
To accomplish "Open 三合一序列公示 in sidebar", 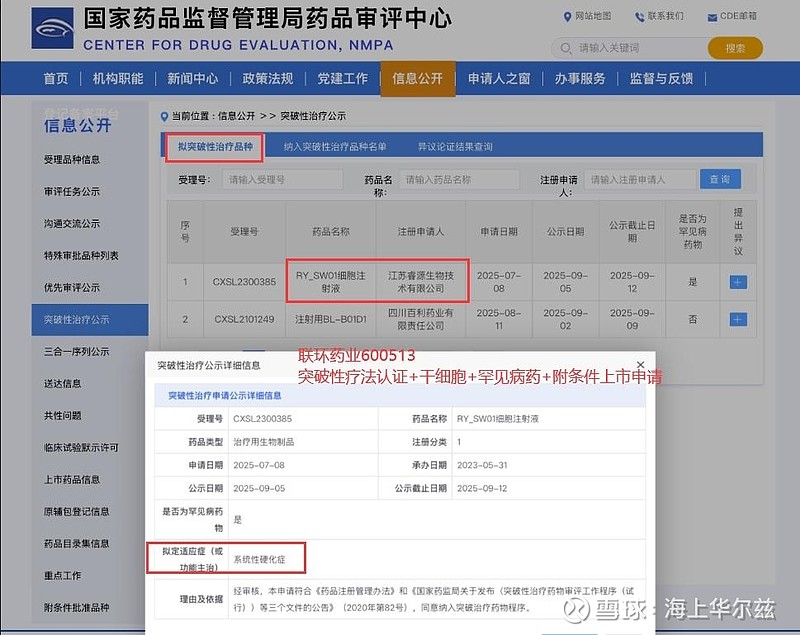I will click(x=77, y=351).
